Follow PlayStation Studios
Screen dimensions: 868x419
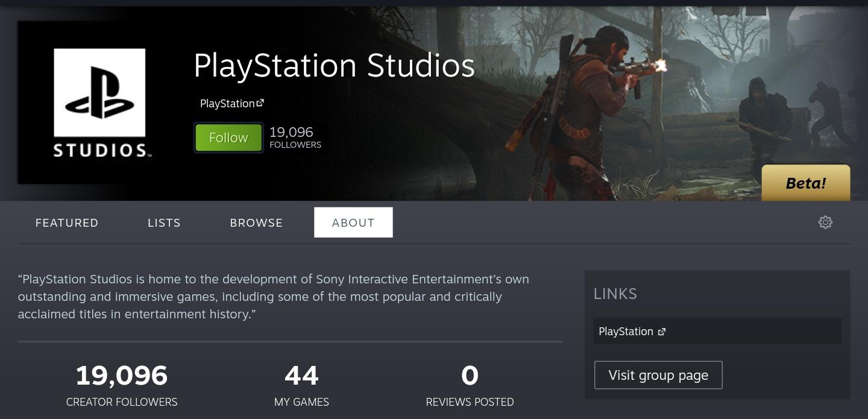tap(228, 137)
